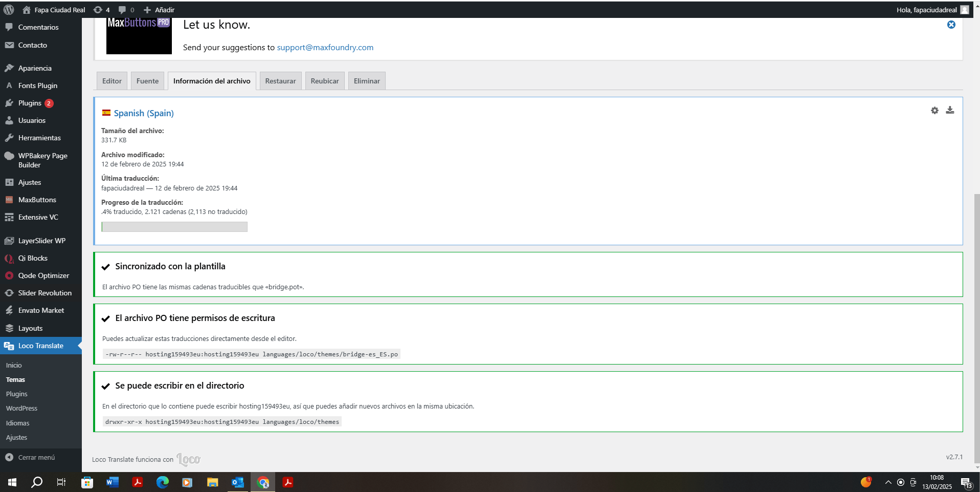Select the Información del archivo tab
Image resolution: width=980 pixels, height=492 pixels.
212,81
